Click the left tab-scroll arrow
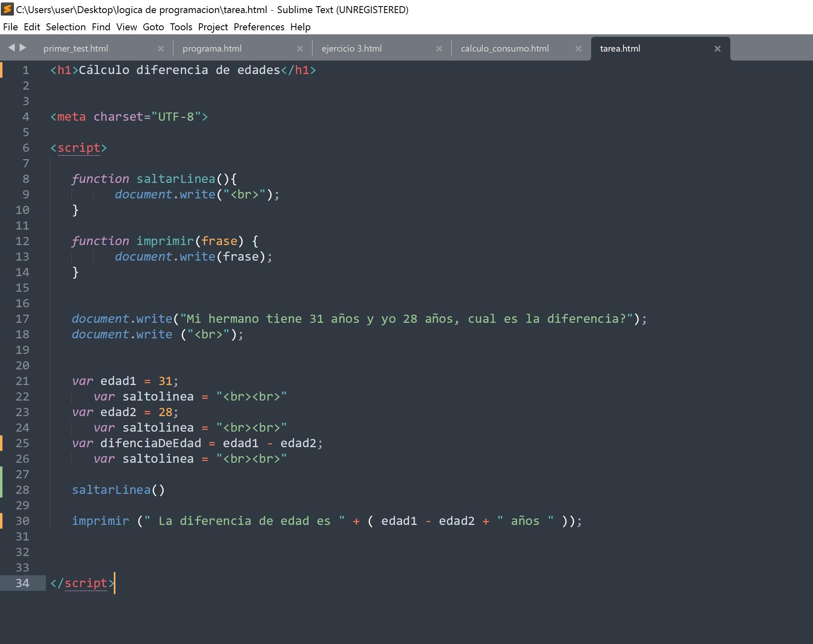 click(11, 48)
